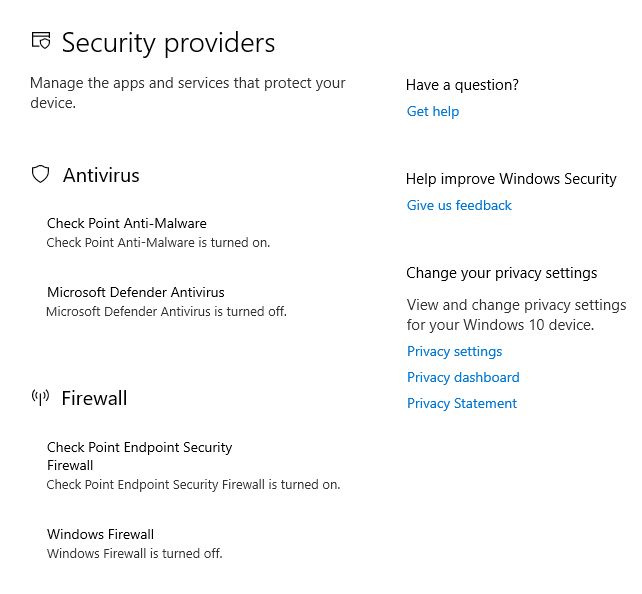
Task: Select the Windows Firewall provider entry
Action: (100, 534)
